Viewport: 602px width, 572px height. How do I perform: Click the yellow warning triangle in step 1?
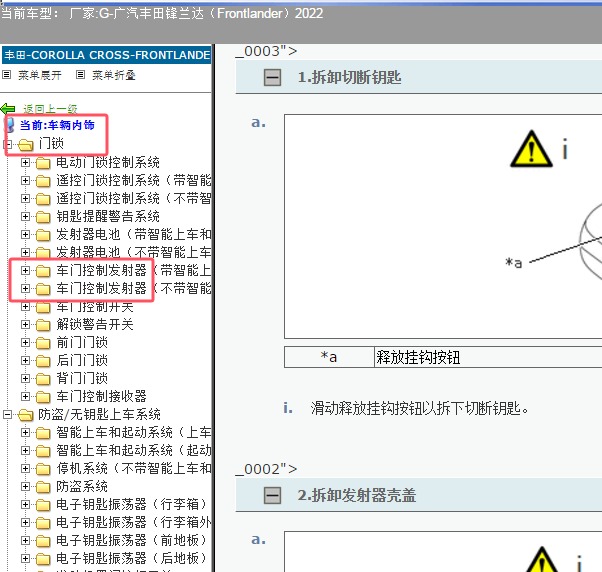[x=531, y=149]
